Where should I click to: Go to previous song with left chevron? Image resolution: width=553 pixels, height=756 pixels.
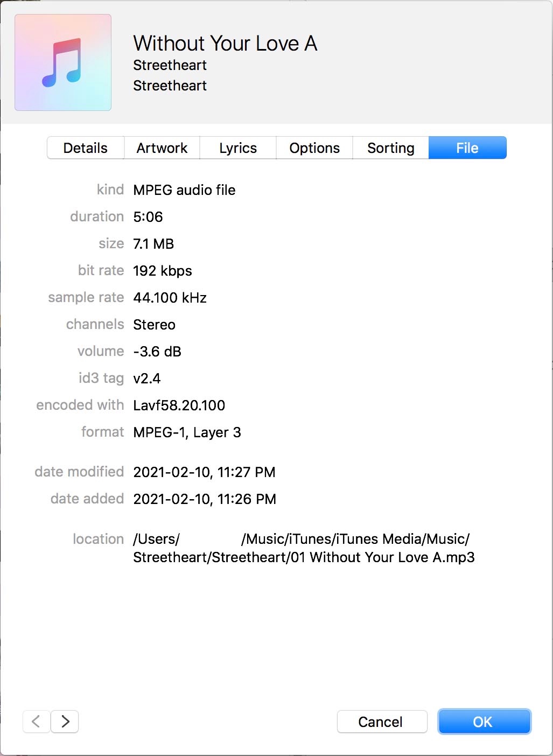point(36,722)
